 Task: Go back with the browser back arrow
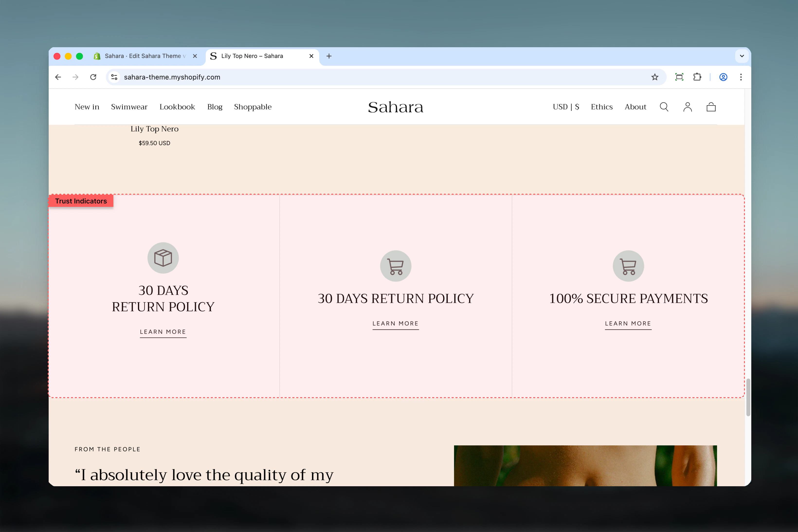(x=58, y=77)
